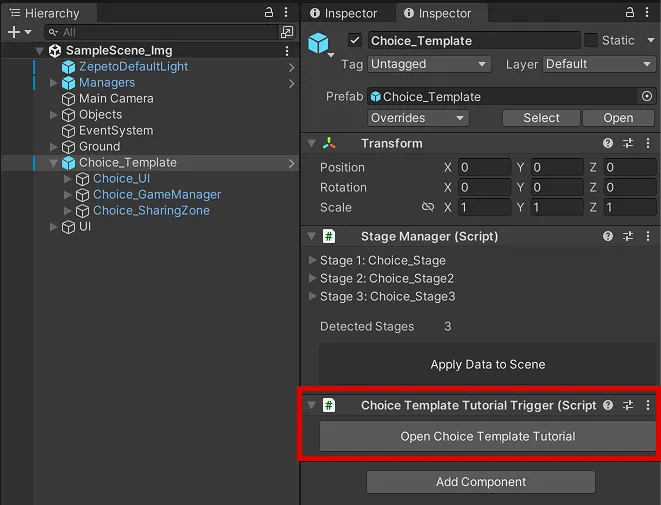This screenshot has width=661, height=505.
Task: Open the Stage Manager help icon
Action: [607, 236]
